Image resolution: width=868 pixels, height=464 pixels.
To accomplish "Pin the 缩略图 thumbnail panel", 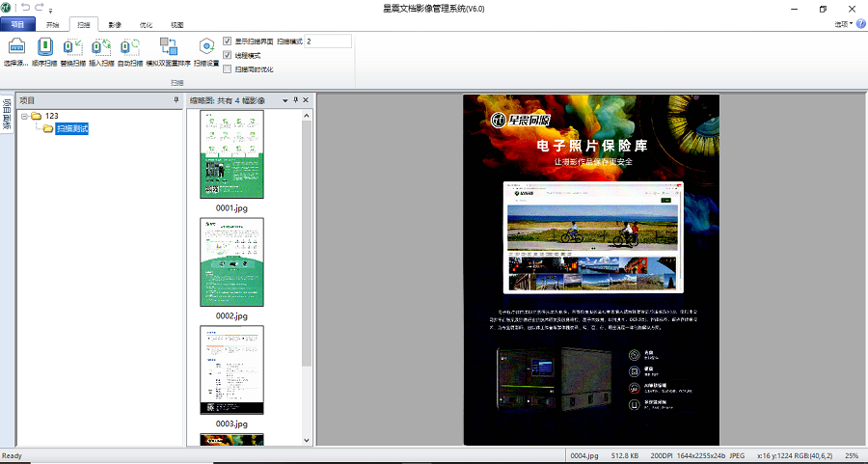I will tap(296, 100).
